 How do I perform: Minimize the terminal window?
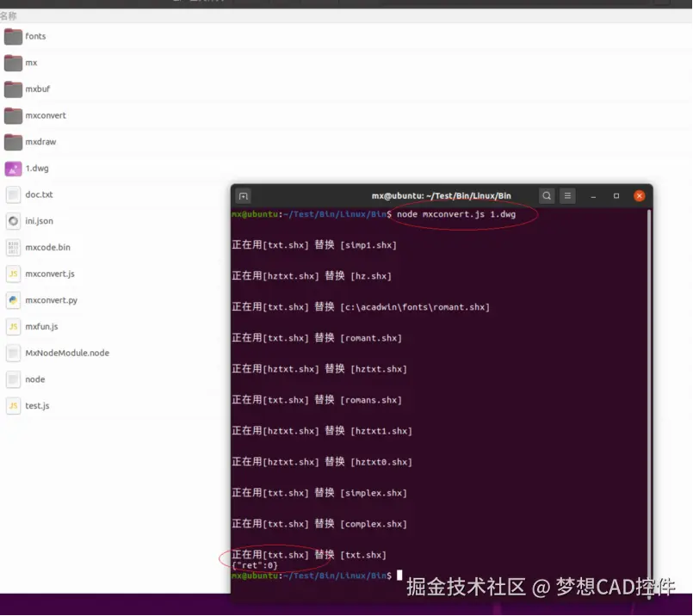coord(593,196)
